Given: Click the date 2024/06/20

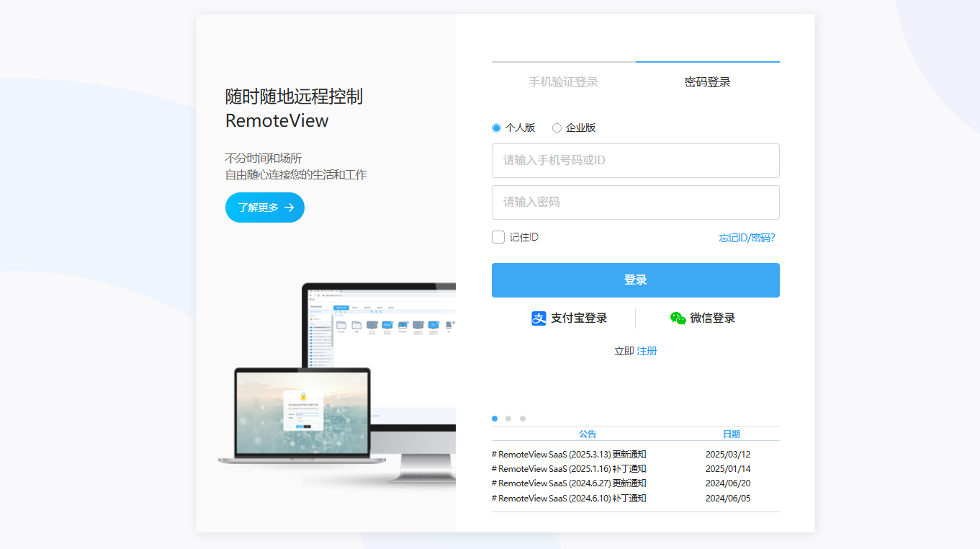Looking at the screenshot, I should point(728,483).
